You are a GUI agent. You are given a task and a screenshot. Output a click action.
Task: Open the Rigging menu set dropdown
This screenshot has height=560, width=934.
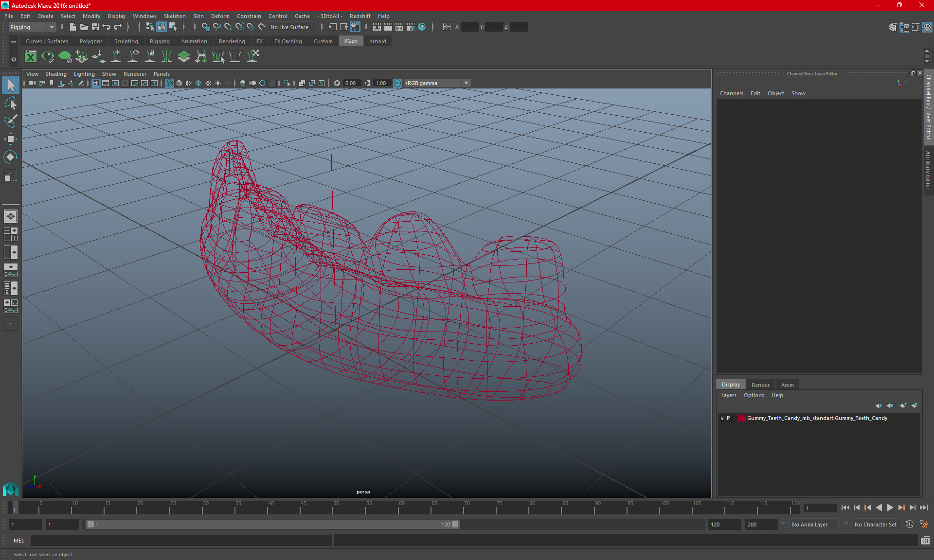click(x=32, y=27)
